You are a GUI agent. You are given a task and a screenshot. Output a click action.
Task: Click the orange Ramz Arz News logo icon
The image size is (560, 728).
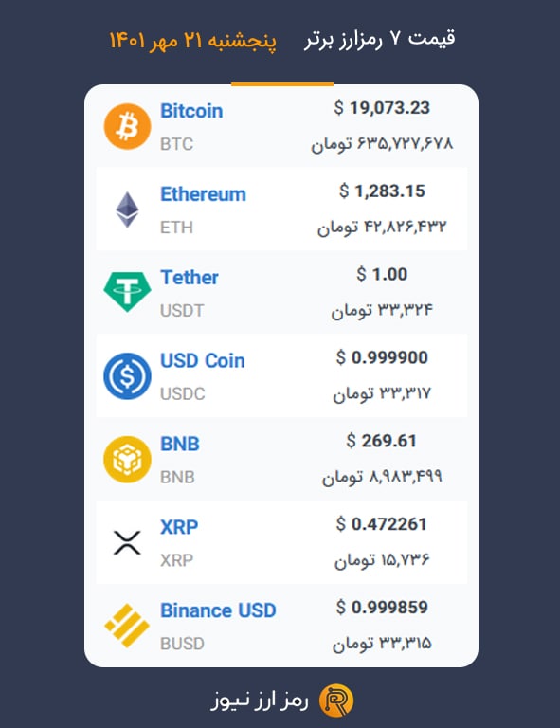click(x=336, y=701)
